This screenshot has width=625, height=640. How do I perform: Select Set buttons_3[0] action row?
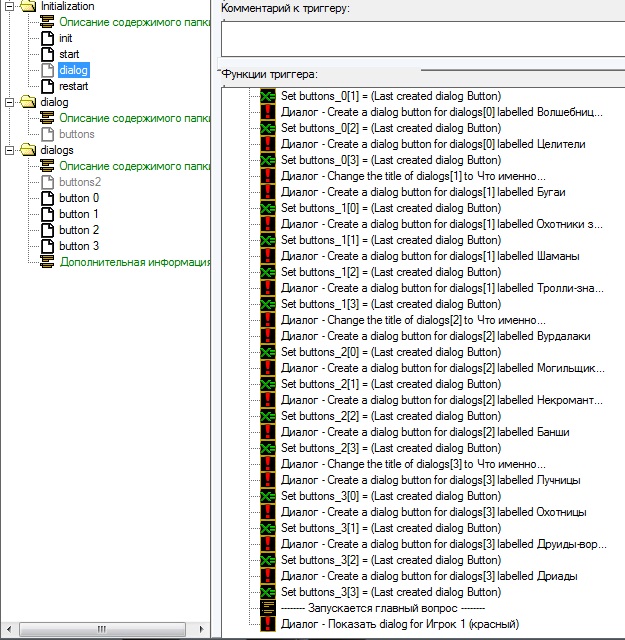pyautogui.click(x=391, y=496)
